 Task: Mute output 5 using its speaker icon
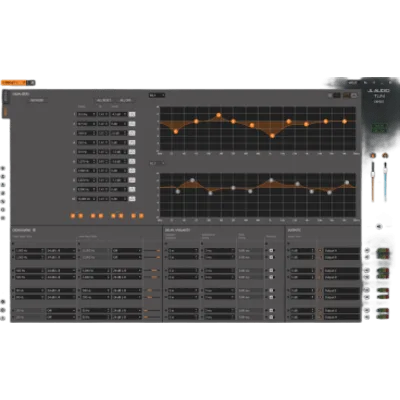(367, 290)
